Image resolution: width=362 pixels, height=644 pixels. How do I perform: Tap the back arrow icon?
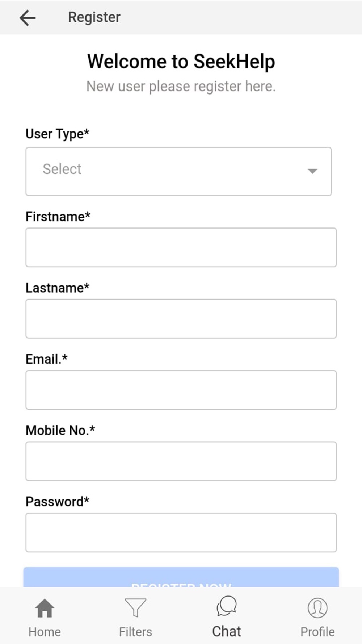pos(28,17)
